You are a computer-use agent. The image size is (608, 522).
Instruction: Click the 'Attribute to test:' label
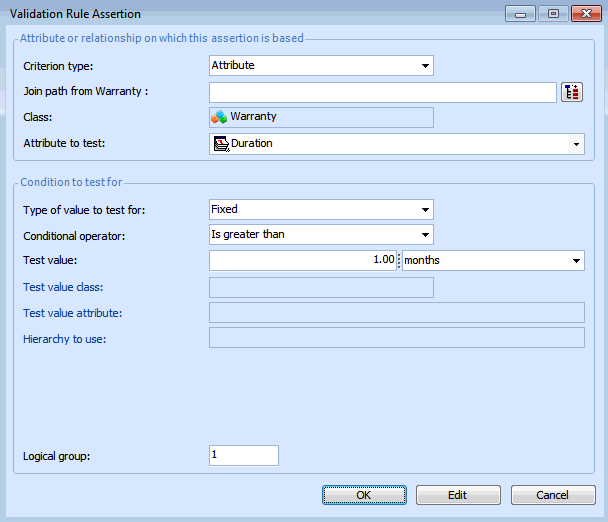pyautogui.click(x=64, y=143)
